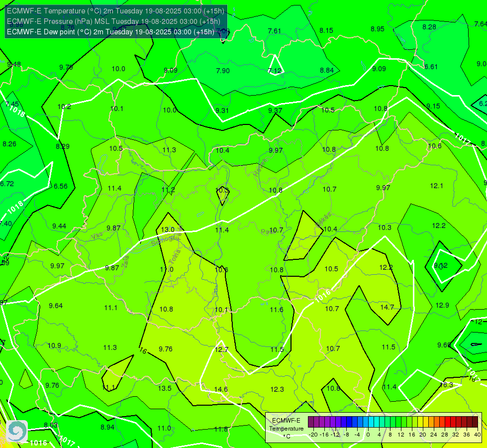Screen dimensions: 487x448
Task: Click the 13.0 temperature value near Somogy
Action: [168, 230]
